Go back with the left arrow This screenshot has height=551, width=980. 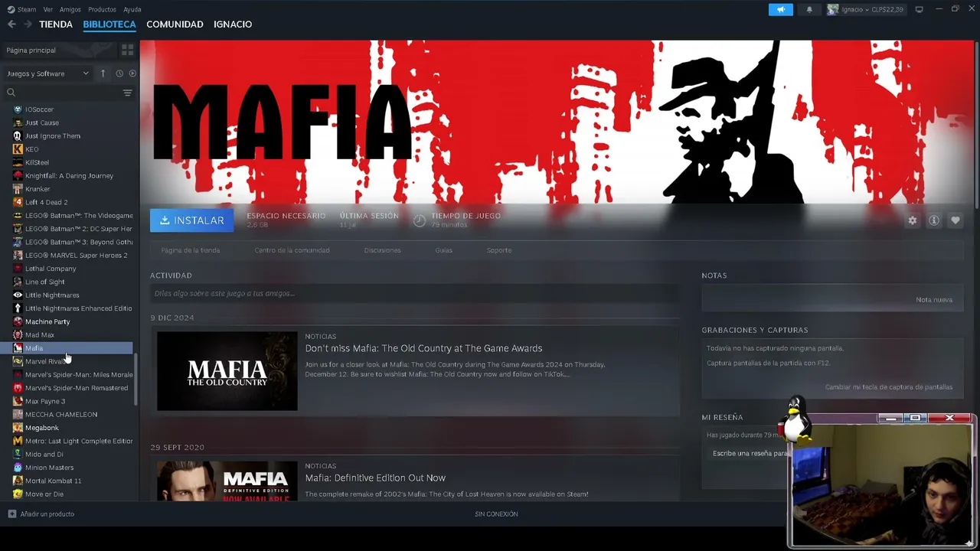[11, 24]
